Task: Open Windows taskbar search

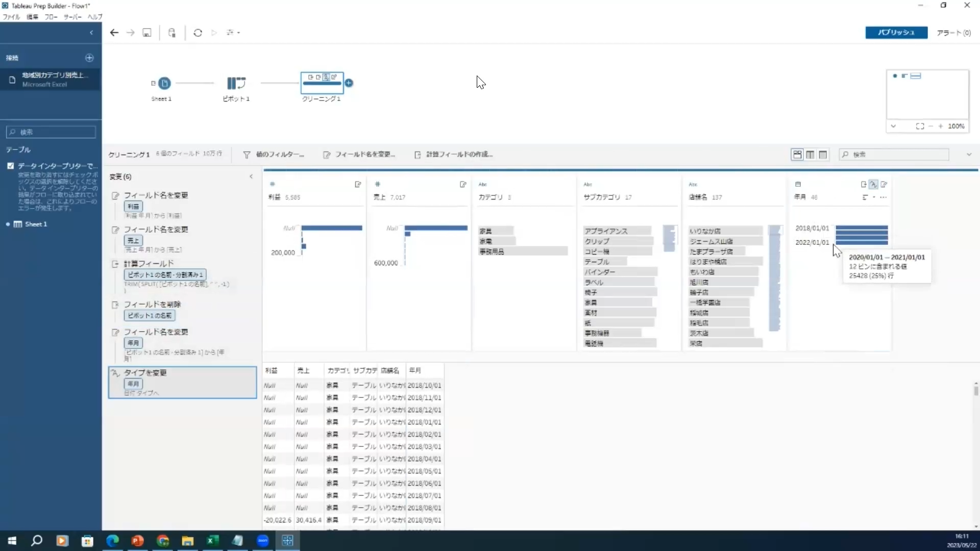Action: tap(37, 541)
